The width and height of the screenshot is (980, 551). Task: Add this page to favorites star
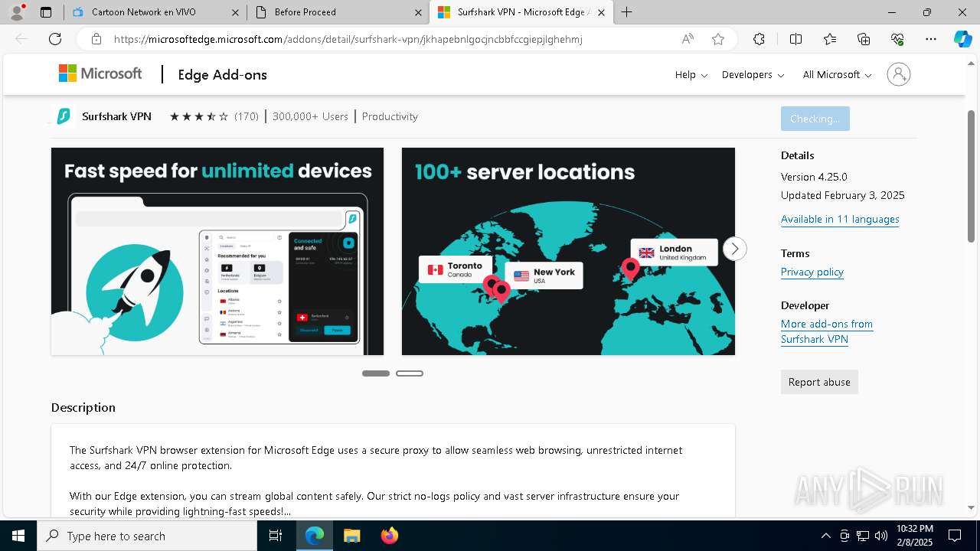point(718,39)
